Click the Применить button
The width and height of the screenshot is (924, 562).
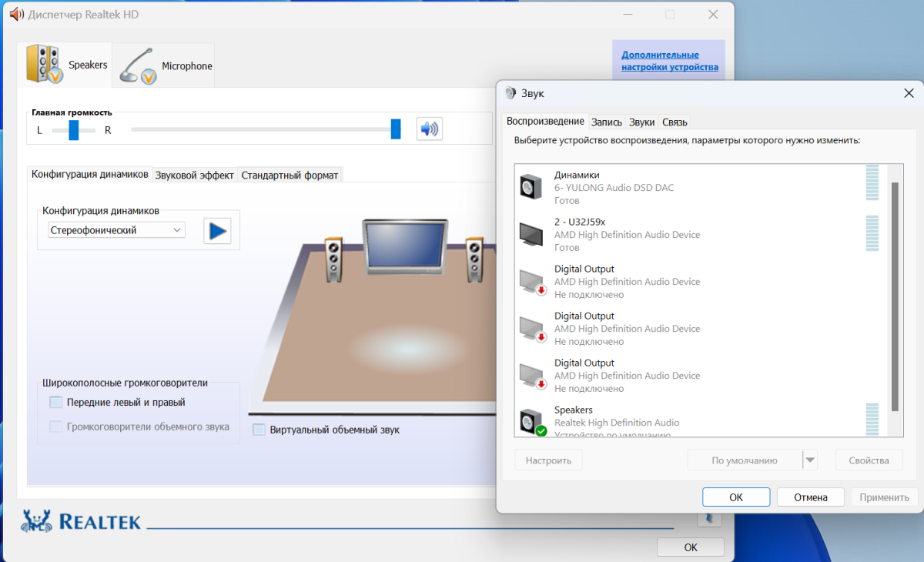[x=885, y=497]
